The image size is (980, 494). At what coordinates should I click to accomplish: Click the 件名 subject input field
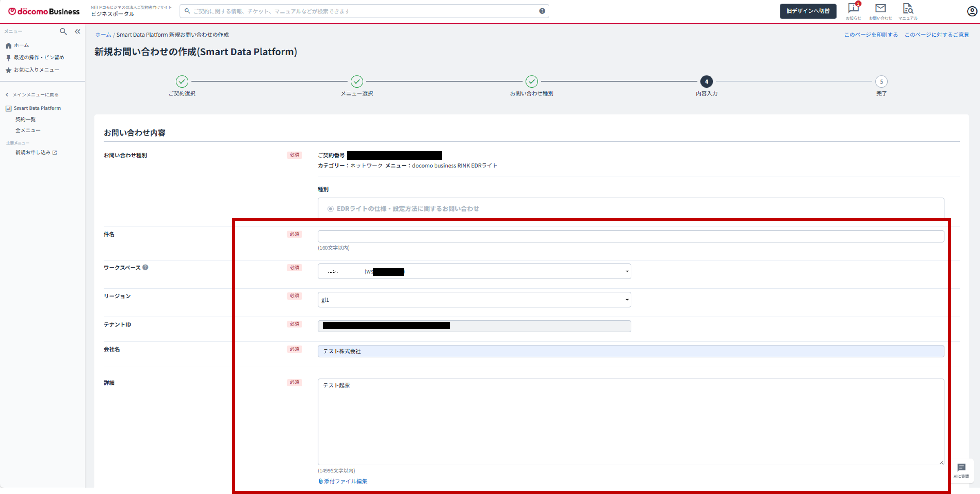630,236
